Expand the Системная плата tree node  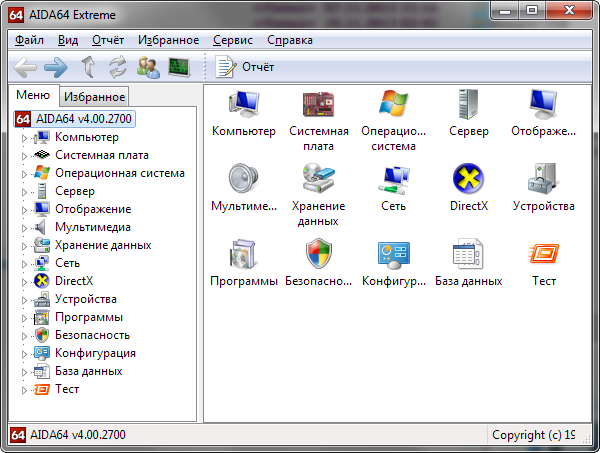tap(25, 156)
